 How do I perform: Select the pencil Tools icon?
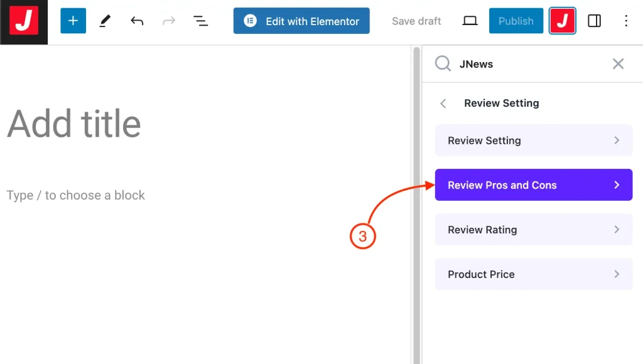105,21
